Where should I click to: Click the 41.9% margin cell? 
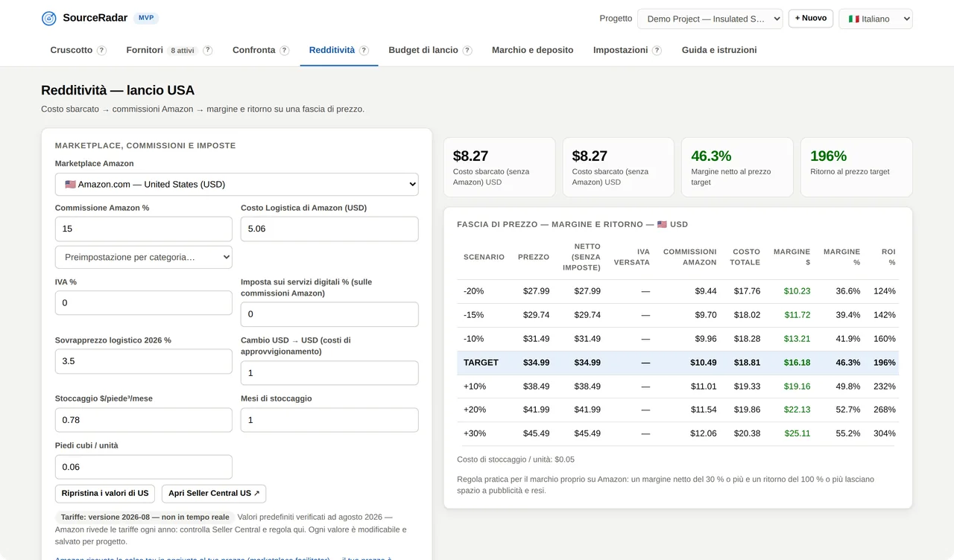(848, 339)
